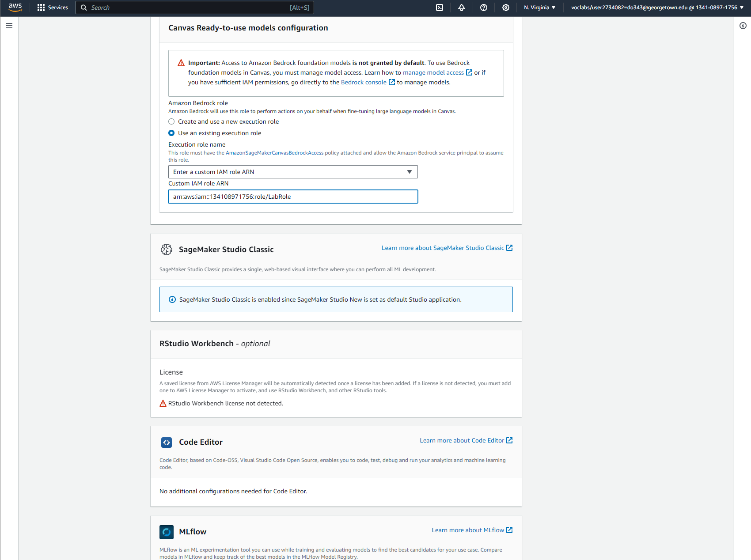Click the 'Amazon Bedrock role' label

198,103
